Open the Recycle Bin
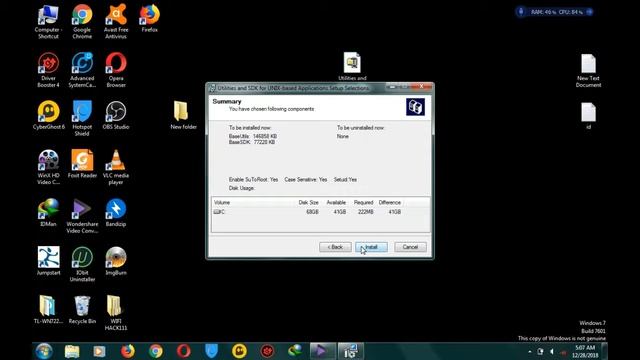 pos(82,310)
